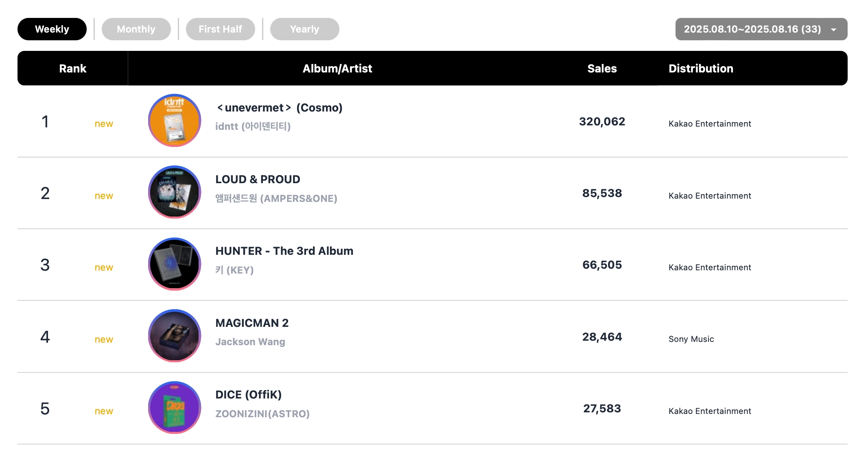Open the MAGICMAN 2 title link
The height and width of the screenshot is (451, 868).
252,323
